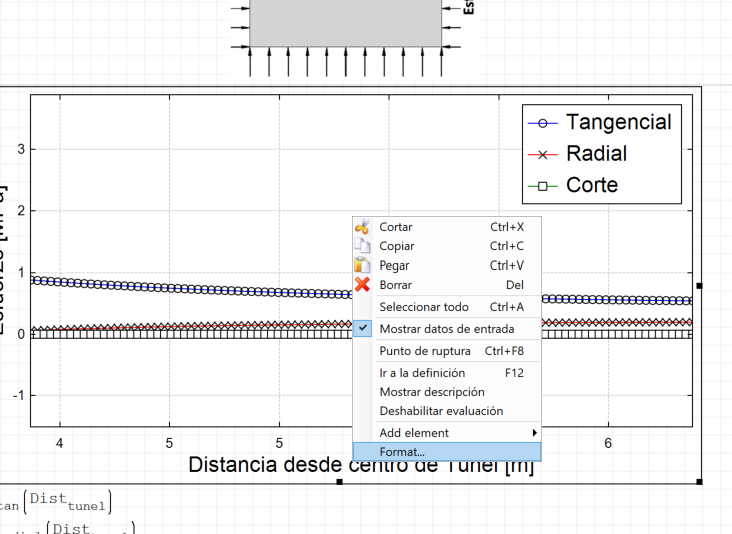The image size is (732, 534).
Task: Click Deshabilitar evaluación entry
Action: (441, 411)
